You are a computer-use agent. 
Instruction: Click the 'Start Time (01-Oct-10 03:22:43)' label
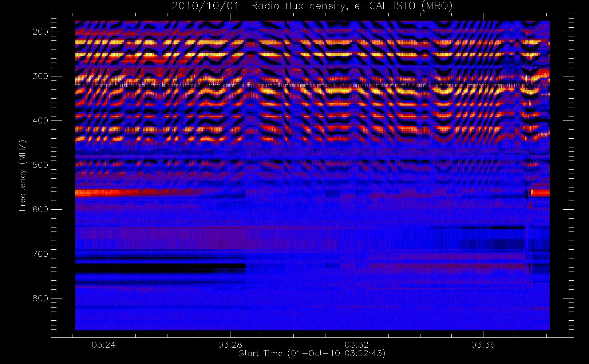pos(312,353)
